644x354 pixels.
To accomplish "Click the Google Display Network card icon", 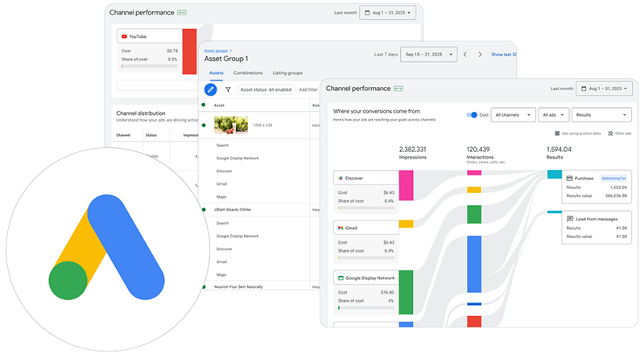I will coord(341,278).
